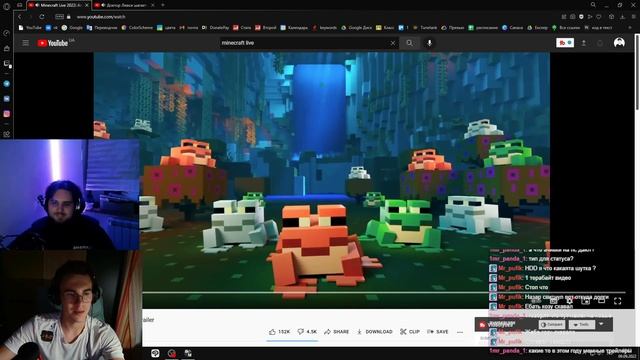Open VK in the browser sidebar
The height and width of the screenshot is (360, 640).
(7, 99)
